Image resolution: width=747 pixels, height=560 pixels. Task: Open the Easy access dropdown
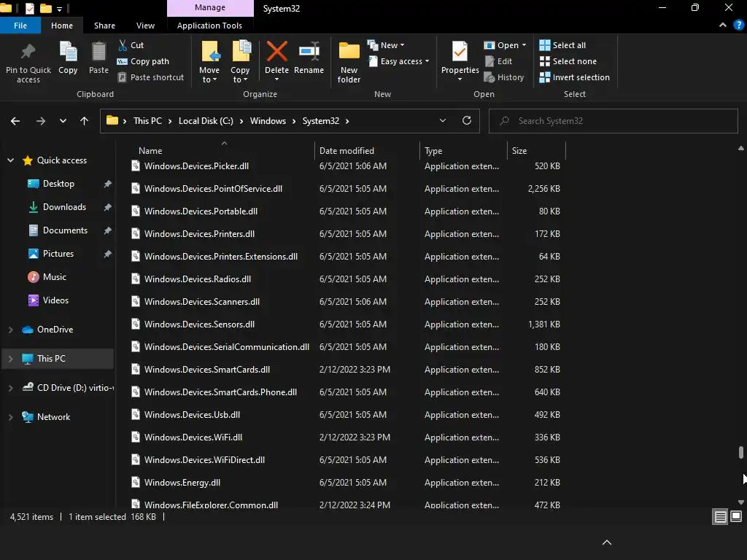pos(399,61)
